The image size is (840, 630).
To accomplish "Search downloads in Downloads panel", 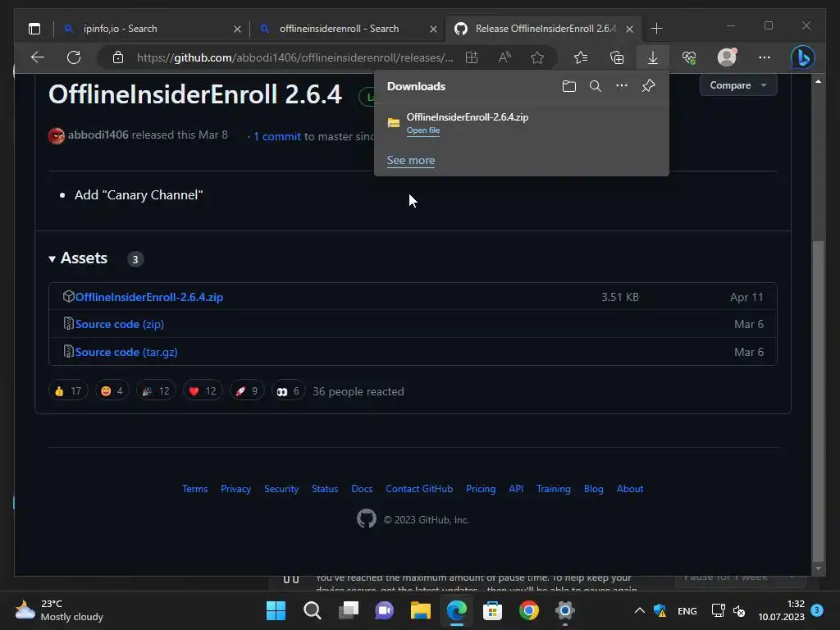I will pos(596,85).
